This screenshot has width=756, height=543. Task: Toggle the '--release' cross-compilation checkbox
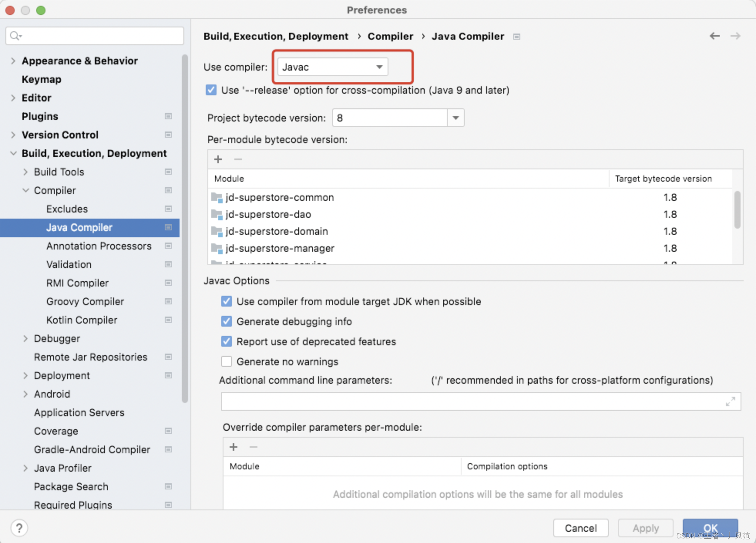[211, 90]
